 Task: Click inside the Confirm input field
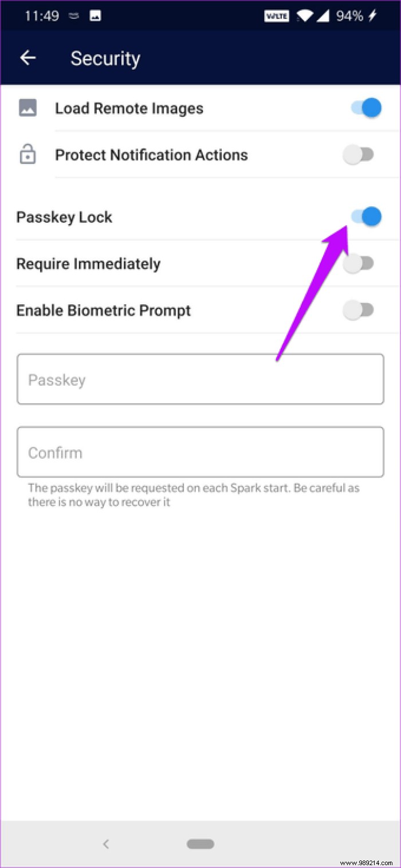click(200, 451)
